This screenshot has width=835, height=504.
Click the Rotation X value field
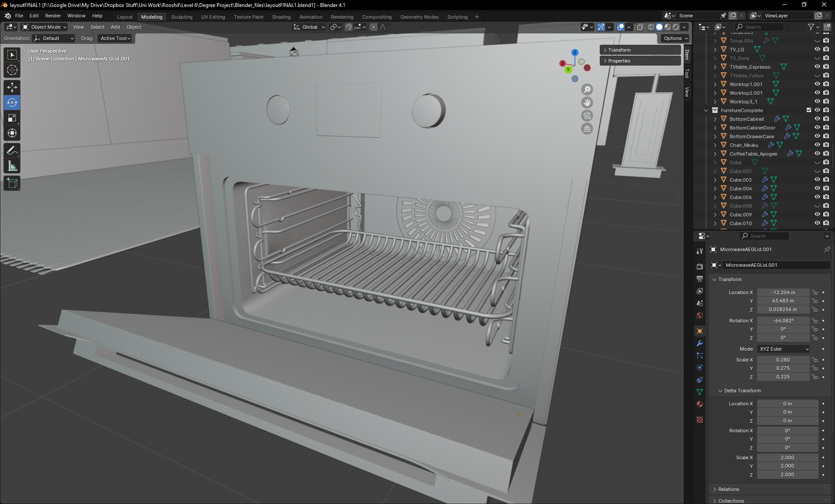[783, 321]
